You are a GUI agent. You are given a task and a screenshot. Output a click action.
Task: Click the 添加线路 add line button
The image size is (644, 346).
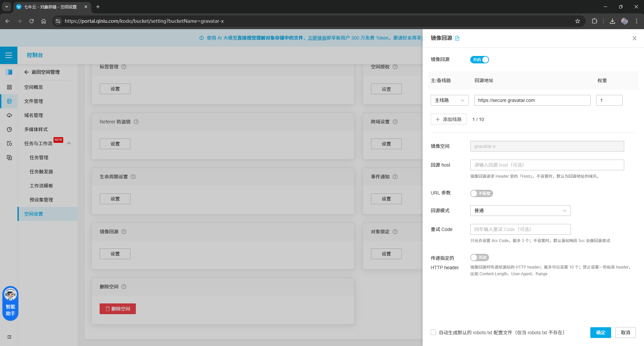448,119
